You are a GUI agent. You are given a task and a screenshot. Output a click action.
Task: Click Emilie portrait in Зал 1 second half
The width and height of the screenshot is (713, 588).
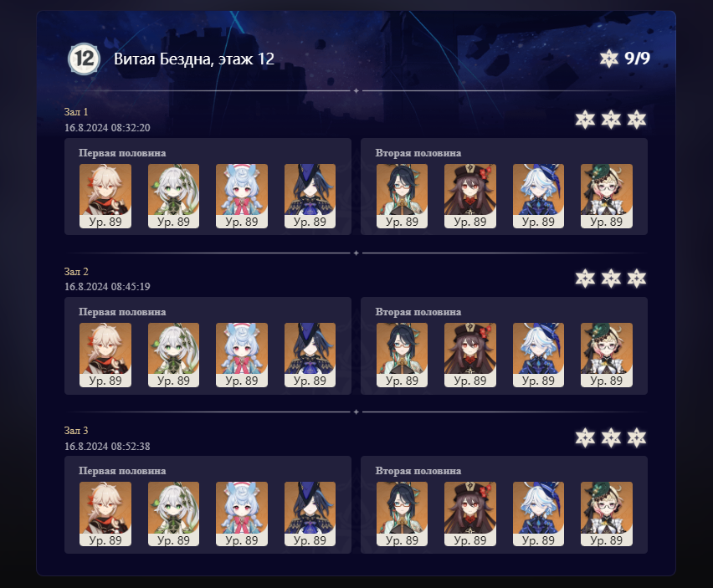607,196
